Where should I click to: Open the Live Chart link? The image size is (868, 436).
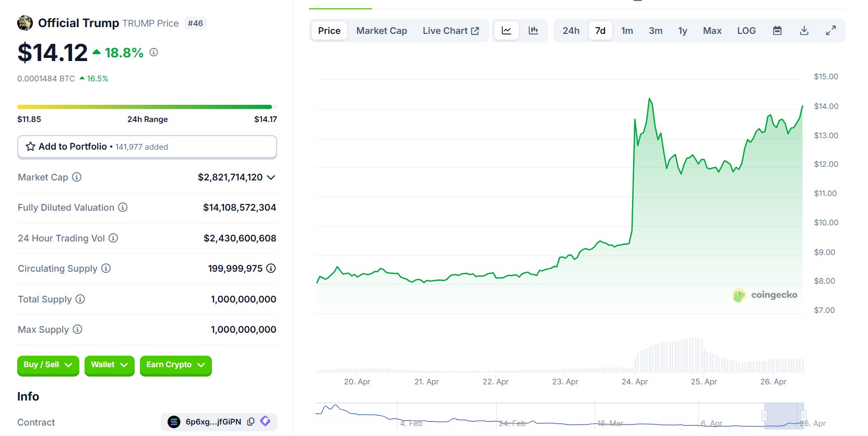pos(450,31)
